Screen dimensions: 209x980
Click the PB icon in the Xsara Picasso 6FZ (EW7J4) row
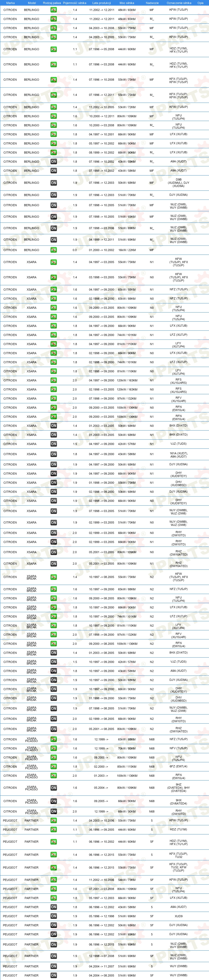[x=54, y=766]
